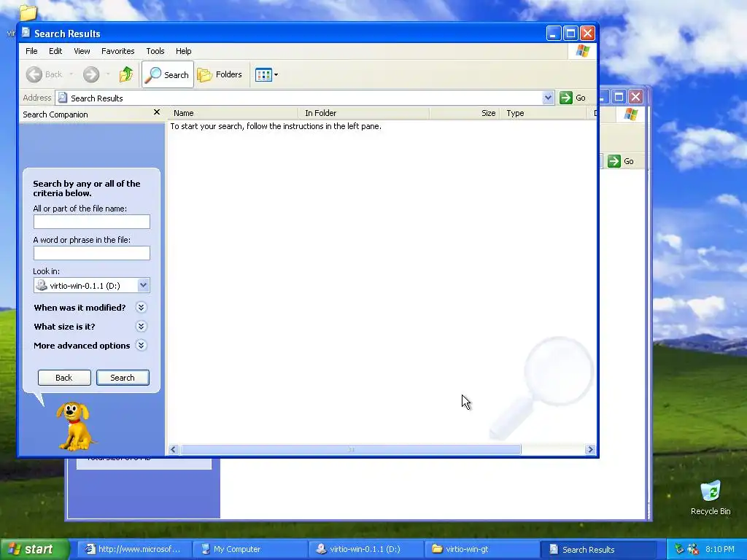Image resolution: width=747 pixels, height=560 pixels.
Task: Sort by the Type column header
Action: tap(543, 113)
